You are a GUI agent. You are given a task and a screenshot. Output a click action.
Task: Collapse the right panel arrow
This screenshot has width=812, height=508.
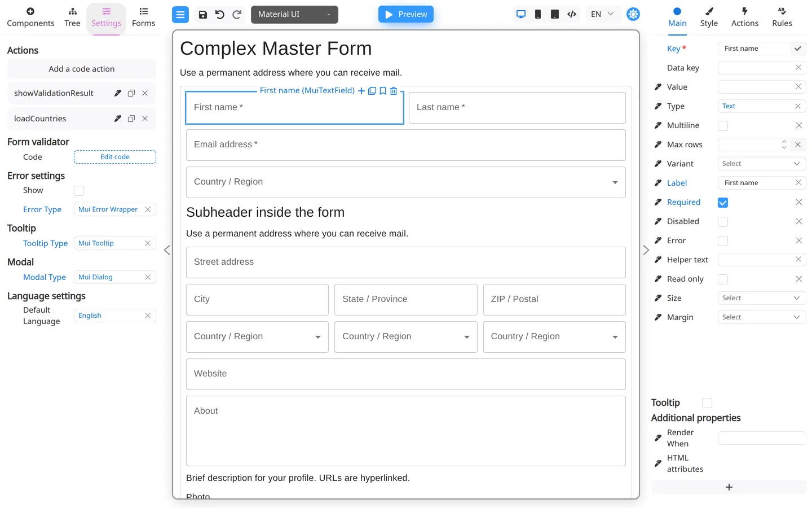pyautogui.click(x=646, y=250)
